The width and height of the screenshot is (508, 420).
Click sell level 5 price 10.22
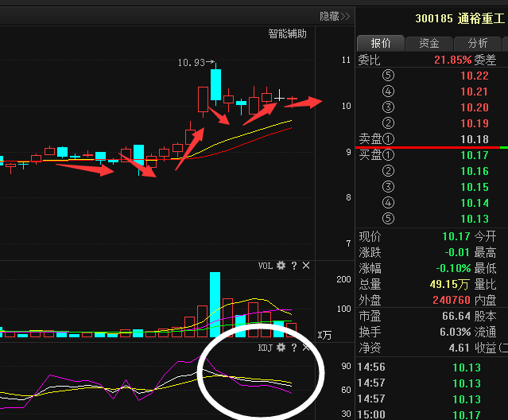pyautogui.click(x=474, y=76)
